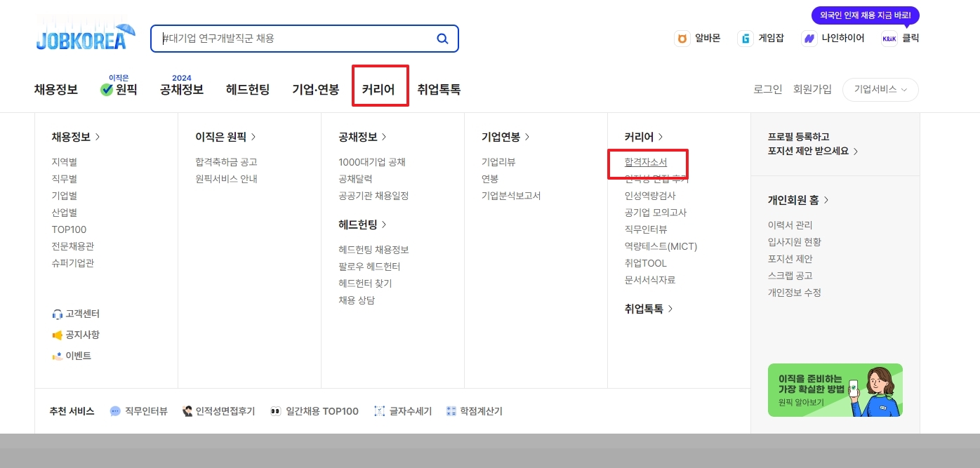Open 개인회원 홈 via its chevron
Screen dimensions: 980x468
tap(826, 200)
